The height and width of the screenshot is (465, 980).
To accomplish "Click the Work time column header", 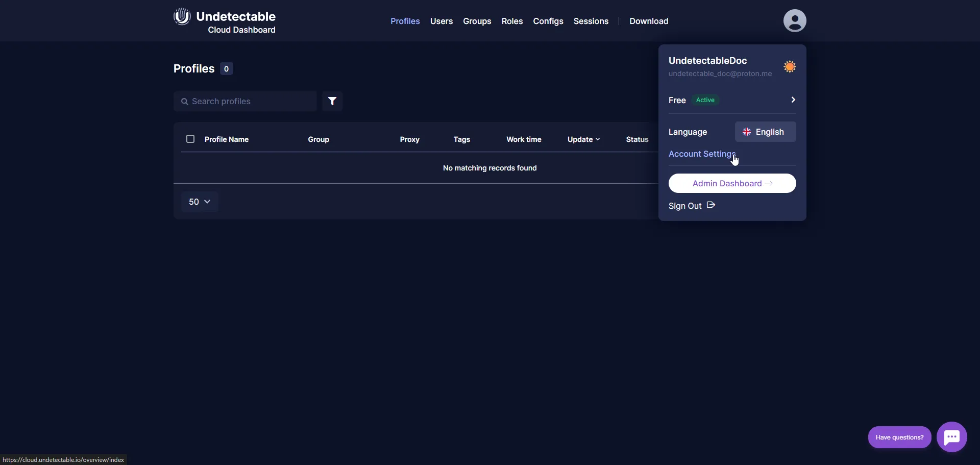I will click(524, 139).
